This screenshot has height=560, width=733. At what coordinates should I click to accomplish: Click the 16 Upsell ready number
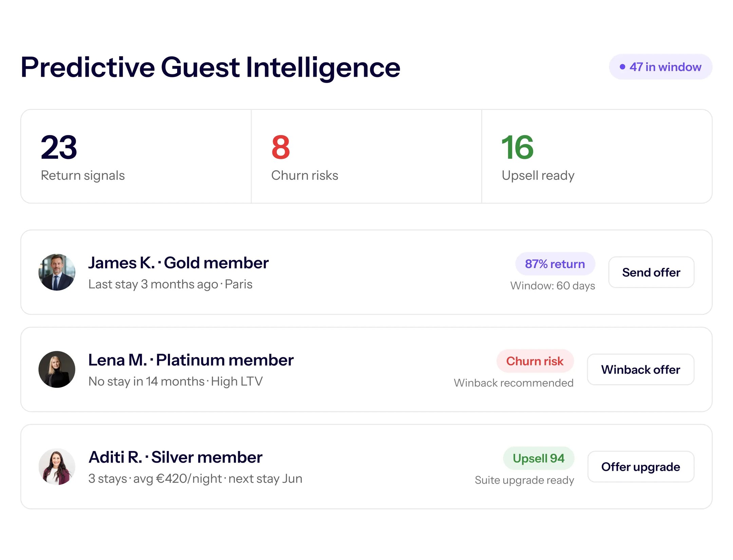(518, 147)
